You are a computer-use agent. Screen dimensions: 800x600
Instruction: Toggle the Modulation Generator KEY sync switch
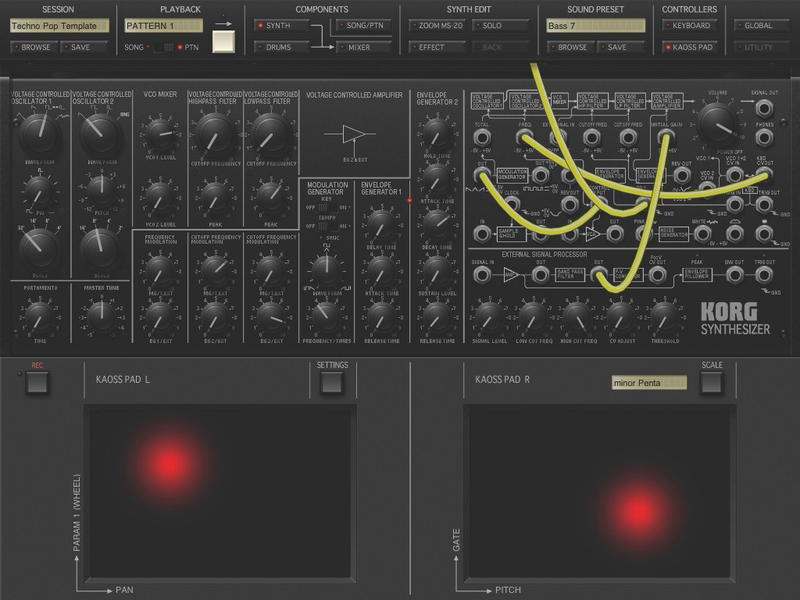(x=327, y=208)
